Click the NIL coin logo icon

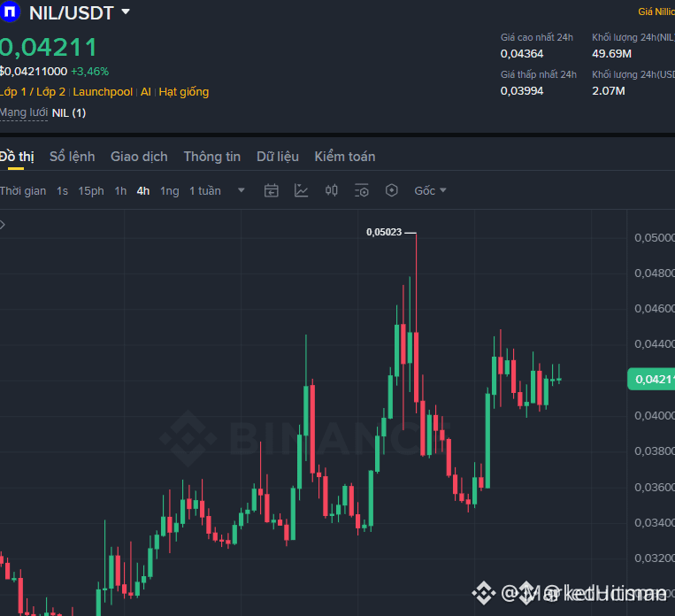pos(10,12)
